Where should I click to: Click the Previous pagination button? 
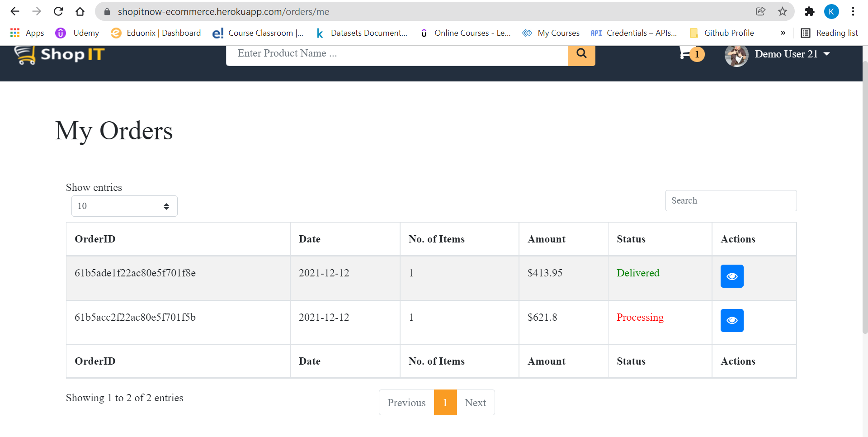406,402
